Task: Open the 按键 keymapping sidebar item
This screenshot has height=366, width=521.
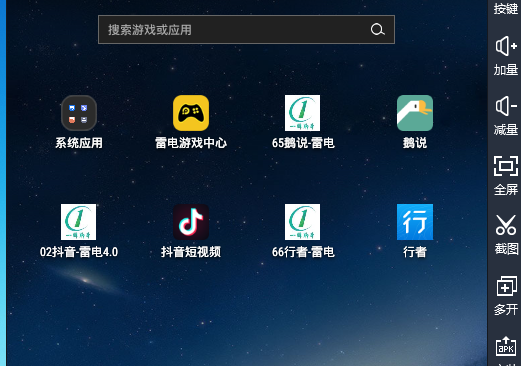Action: pos(506,9)
